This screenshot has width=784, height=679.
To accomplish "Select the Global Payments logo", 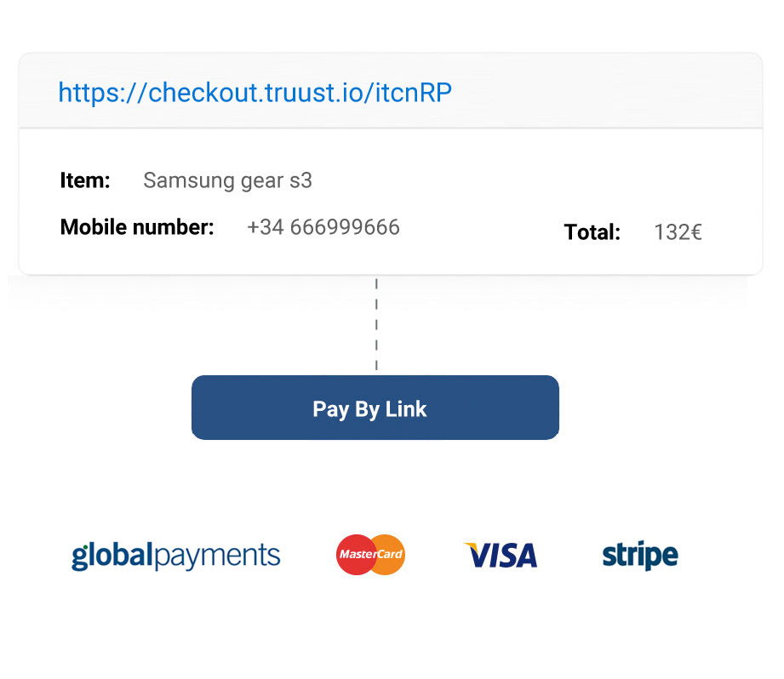I will point(176,556).
